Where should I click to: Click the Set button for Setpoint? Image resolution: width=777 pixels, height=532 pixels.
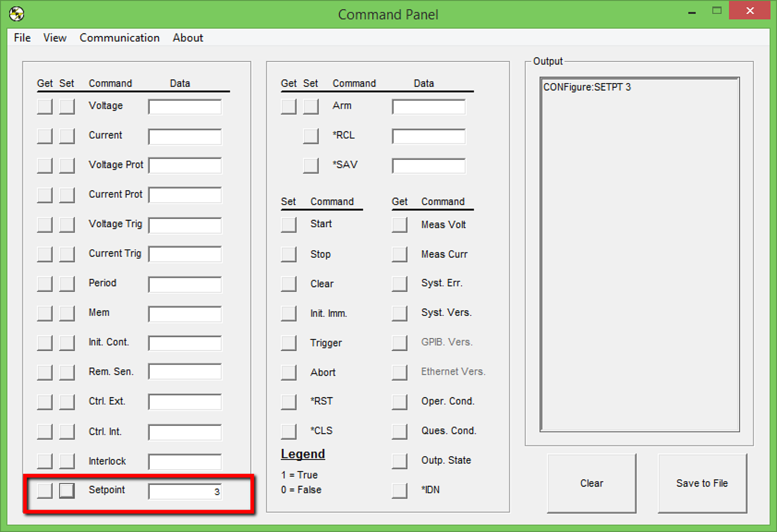[x=67, y=490]
